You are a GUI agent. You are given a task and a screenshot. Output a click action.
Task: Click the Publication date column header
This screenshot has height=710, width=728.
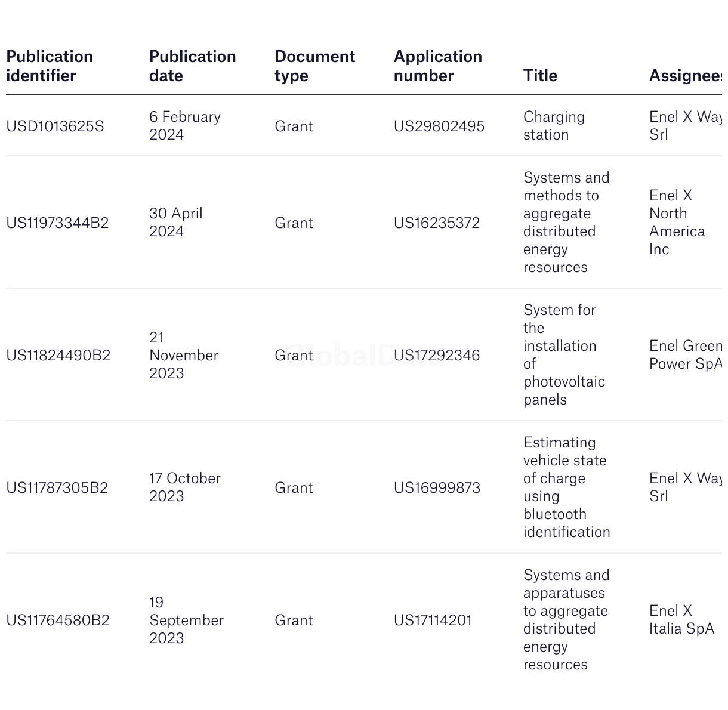click(x=192, y=66)
